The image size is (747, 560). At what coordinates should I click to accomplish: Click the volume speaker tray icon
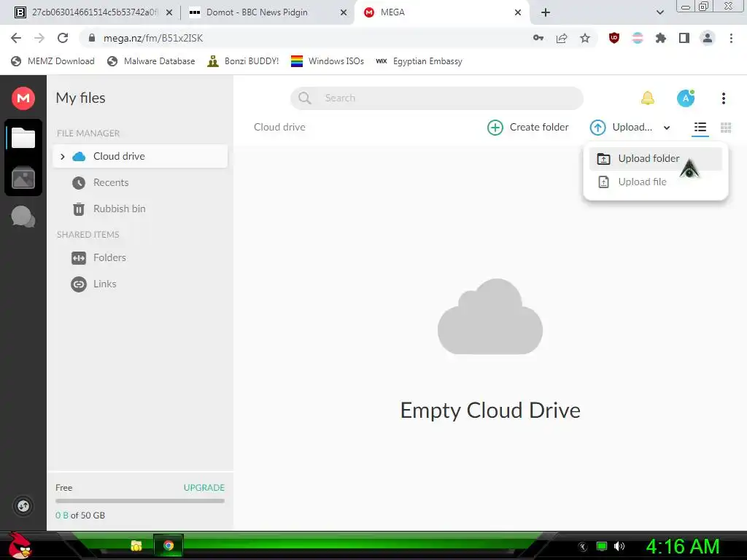[619, 546]
